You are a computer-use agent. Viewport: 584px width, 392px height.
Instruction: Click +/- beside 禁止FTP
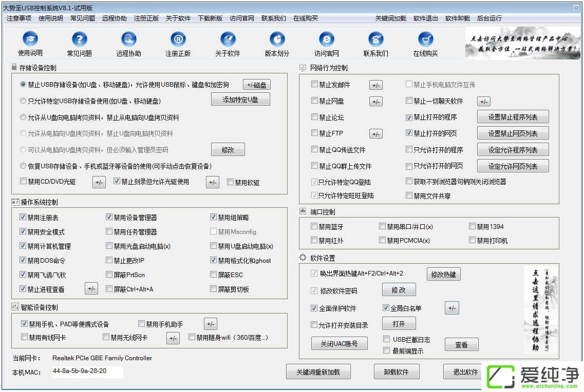tap(376, 134)
